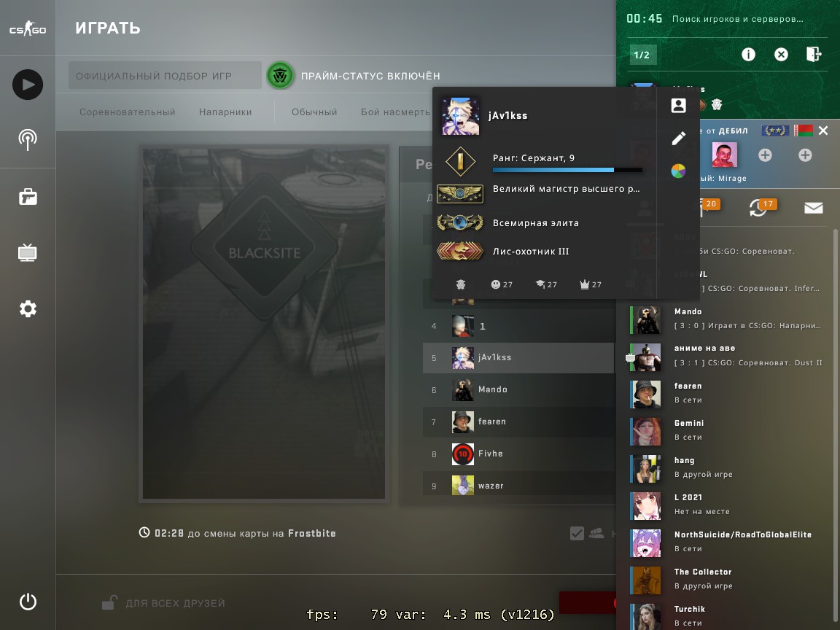Click jAv1kss avatar in profile popup

pyautogui.click(x=460, y=116)
